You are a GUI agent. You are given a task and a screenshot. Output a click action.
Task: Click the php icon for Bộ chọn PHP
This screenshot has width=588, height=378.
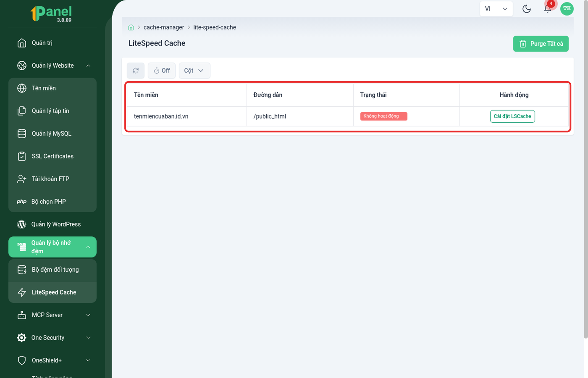(22, 202)
